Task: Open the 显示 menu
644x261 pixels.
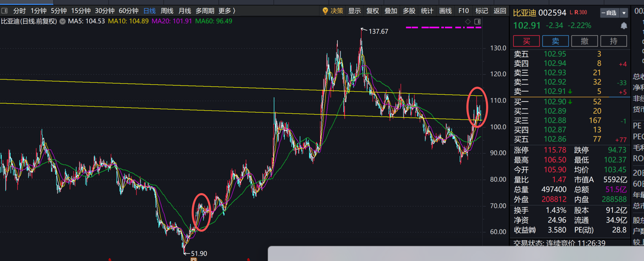Action: (355, 10)
